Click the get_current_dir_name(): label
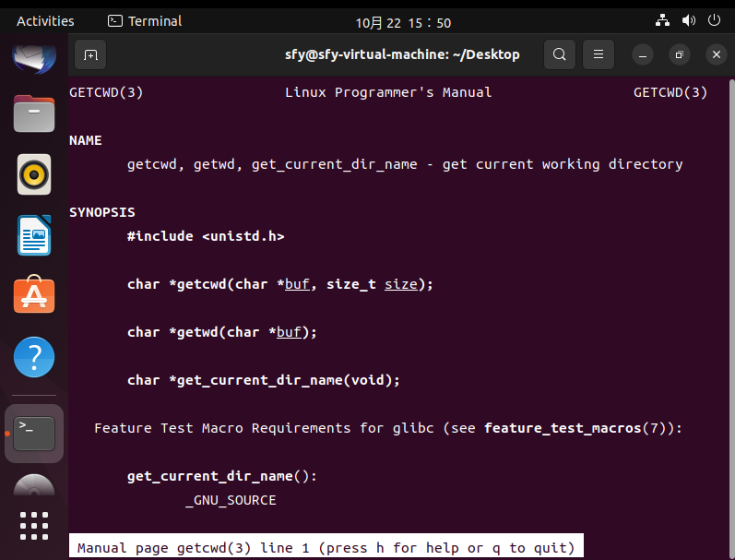This screenshot has height=560, width=735. pos(222,476)
